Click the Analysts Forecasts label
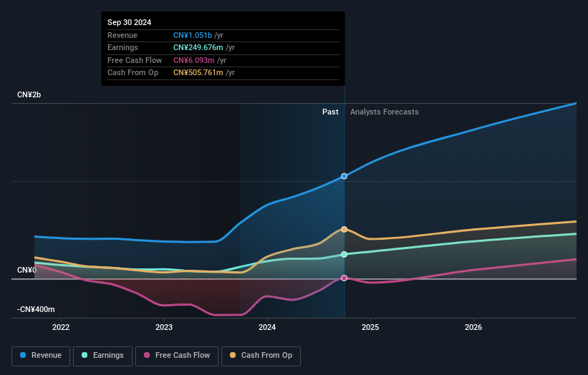The height and width of the screenshot is (375, 588). (385, 112)
